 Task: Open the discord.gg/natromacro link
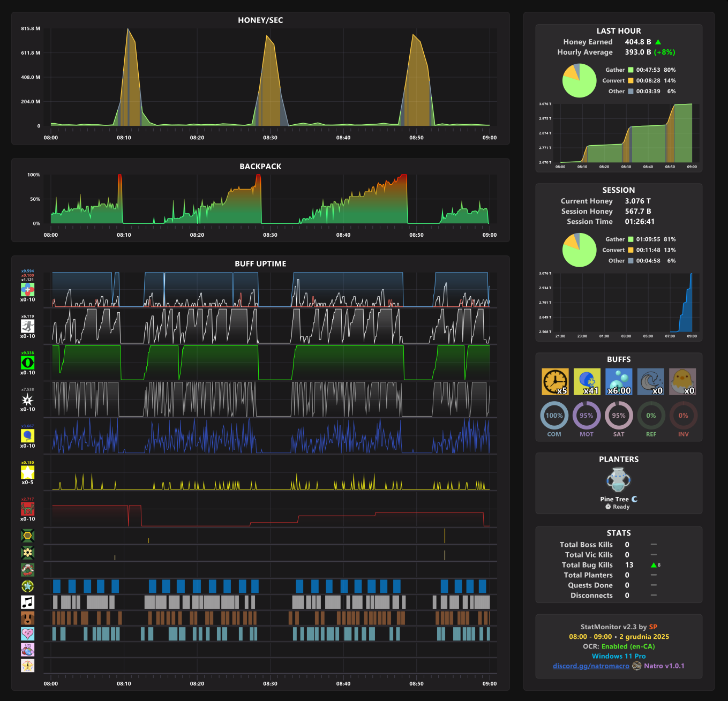[591, 666]
